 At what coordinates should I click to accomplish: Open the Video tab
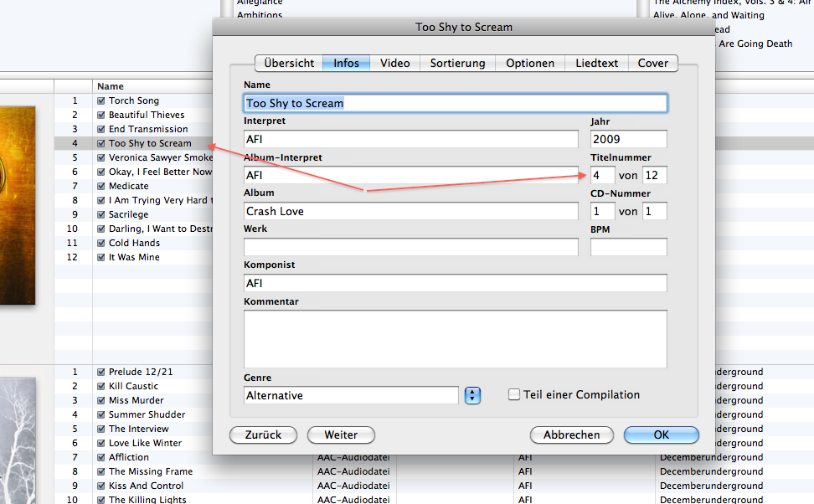(394, 64)
